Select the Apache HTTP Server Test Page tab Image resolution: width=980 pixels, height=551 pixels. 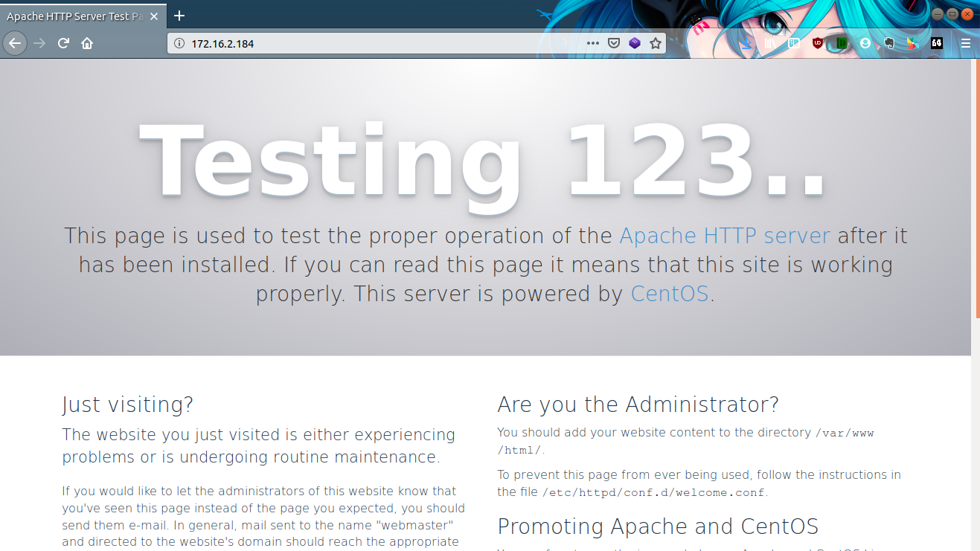pos(74,16)
